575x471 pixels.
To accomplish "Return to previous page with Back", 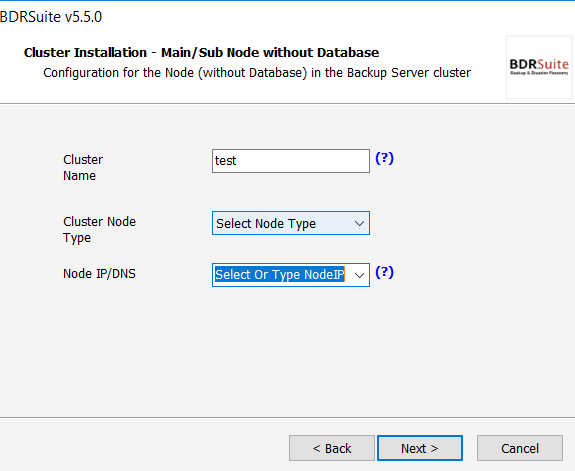I will tap(332, 448).
